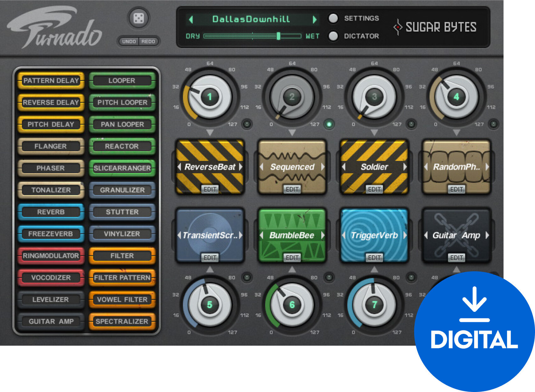Click the dice randomizer icon
The image size is (535, 392).
click(x=138, y=19)
